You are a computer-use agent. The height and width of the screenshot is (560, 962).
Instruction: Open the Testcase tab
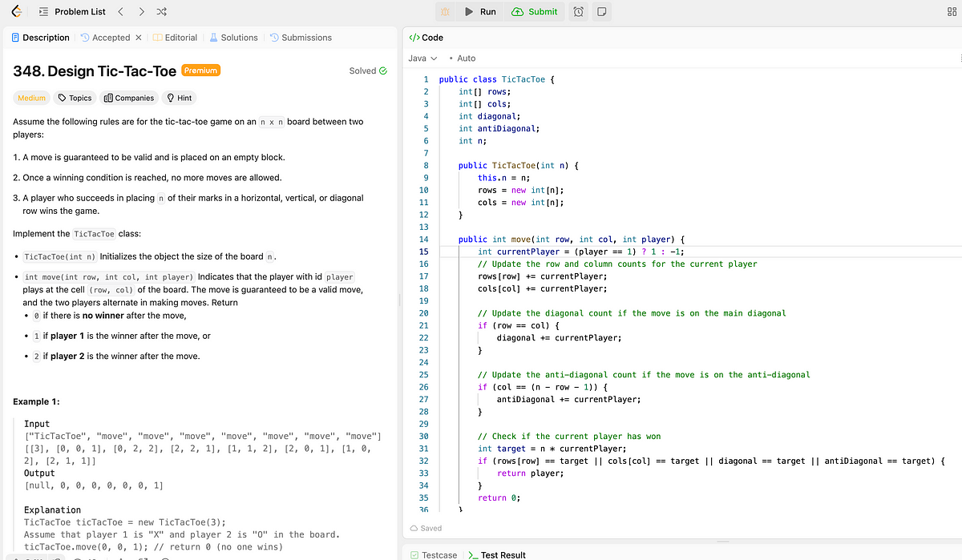(434, 554)
